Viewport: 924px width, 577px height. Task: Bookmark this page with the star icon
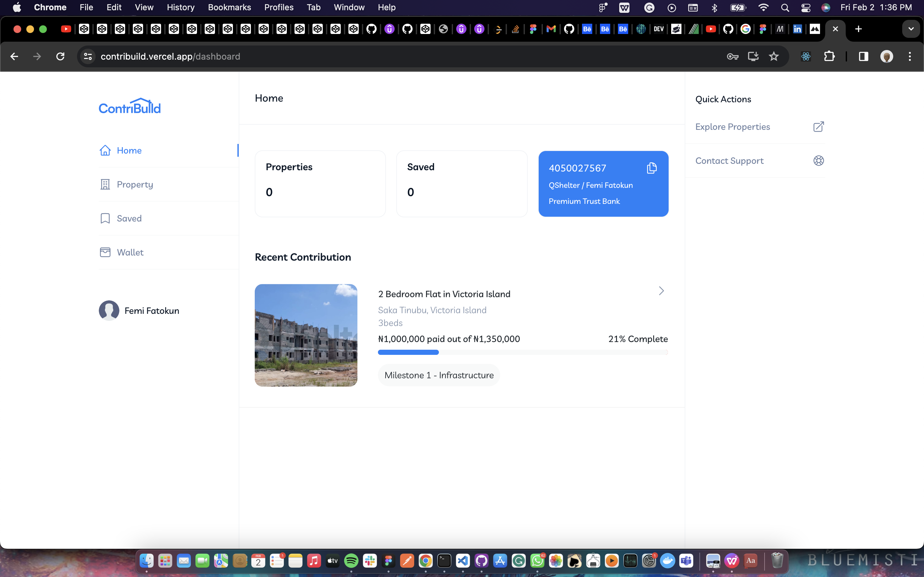tap(774, 56)
